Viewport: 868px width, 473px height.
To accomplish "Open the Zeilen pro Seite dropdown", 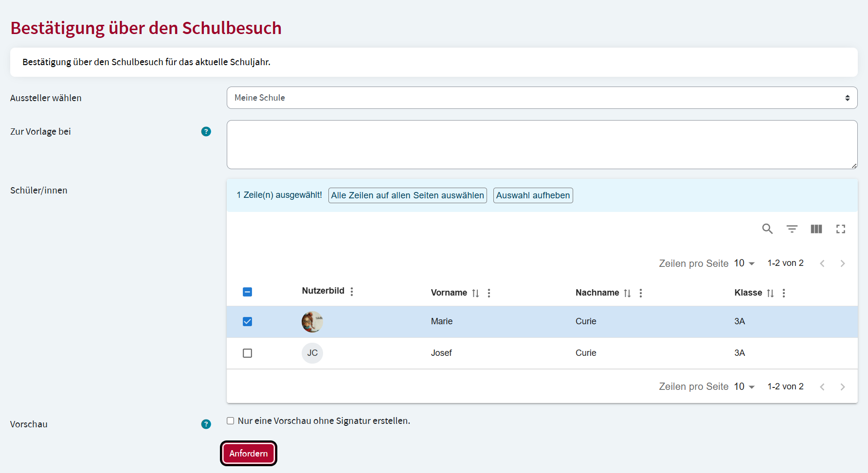I will pyautogui.click(x=744, y=263).
